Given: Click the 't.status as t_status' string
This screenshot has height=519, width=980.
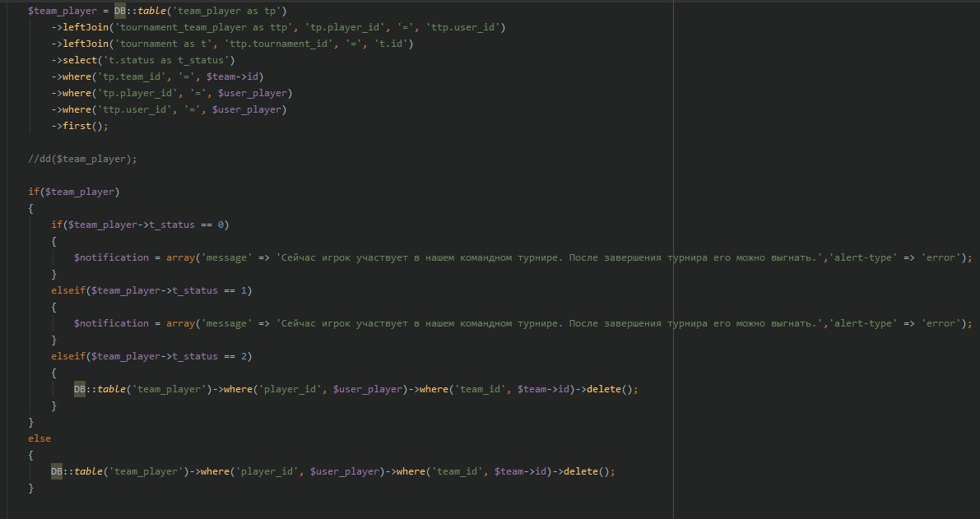Looking at the screenshot, I should [x=166, y=60].
